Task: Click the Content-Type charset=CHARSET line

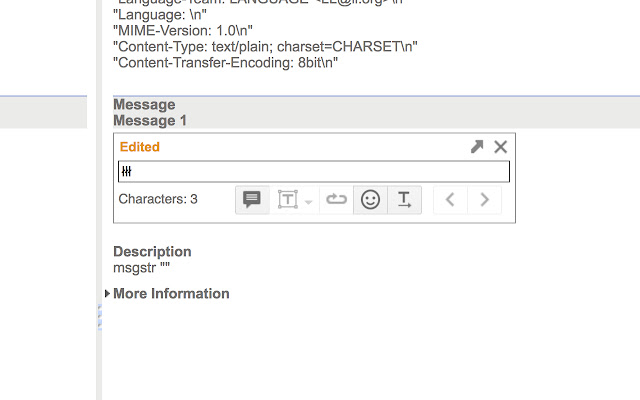Action: pyautogui.click(x=265, y=47)
